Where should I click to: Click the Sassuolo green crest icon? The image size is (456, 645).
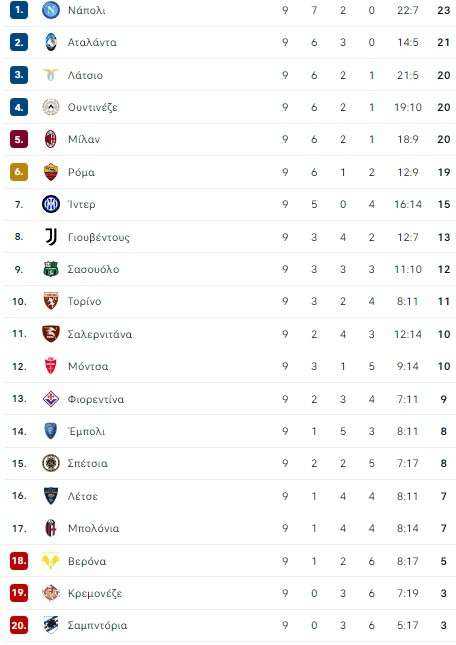coord(51,269)
